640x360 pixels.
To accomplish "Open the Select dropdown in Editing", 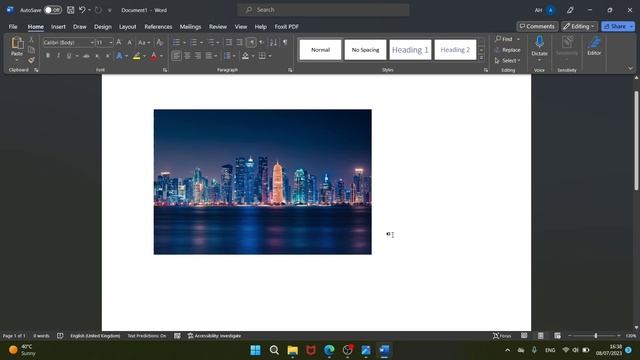I will click(x=507, y=60).
